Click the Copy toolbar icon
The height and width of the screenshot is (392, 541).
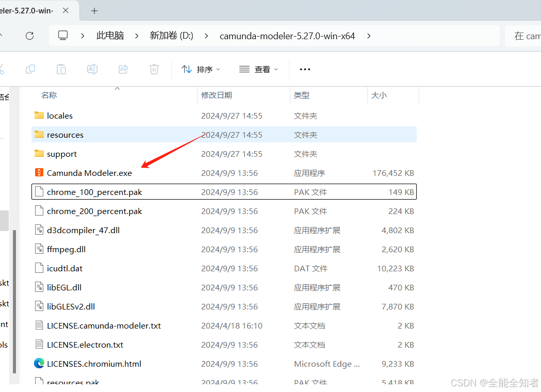30,69
